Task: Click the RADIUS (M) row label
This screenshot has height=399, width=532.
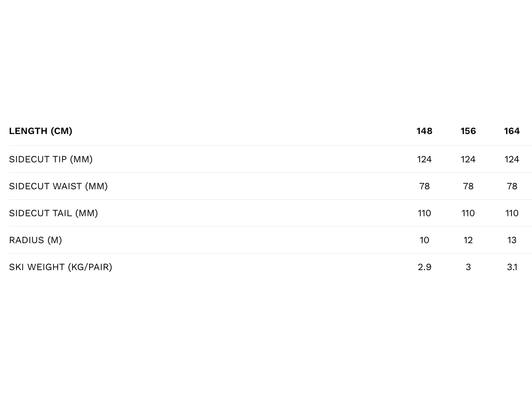Action: click(35, 240)
